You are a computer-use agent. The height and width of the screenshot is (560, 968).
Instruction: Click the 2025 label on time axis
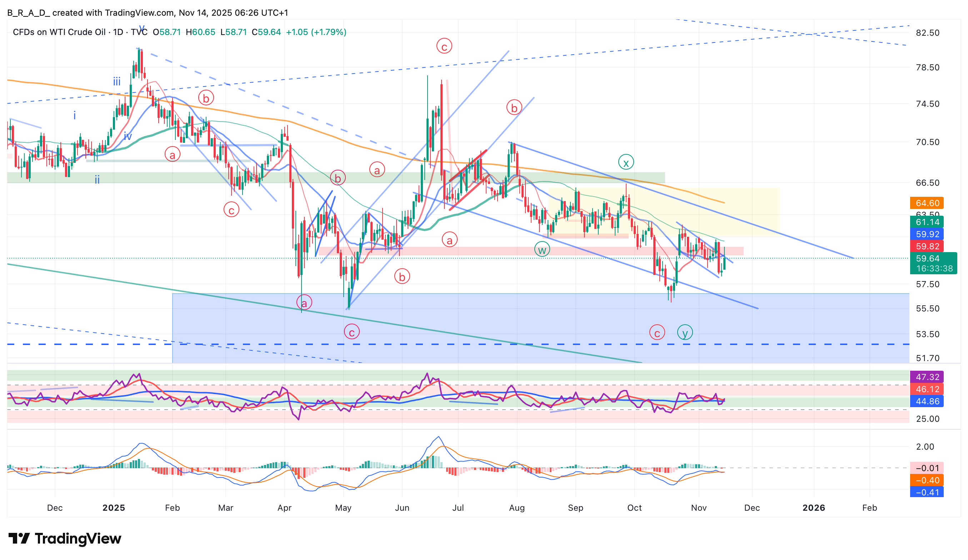click(114, 508)
